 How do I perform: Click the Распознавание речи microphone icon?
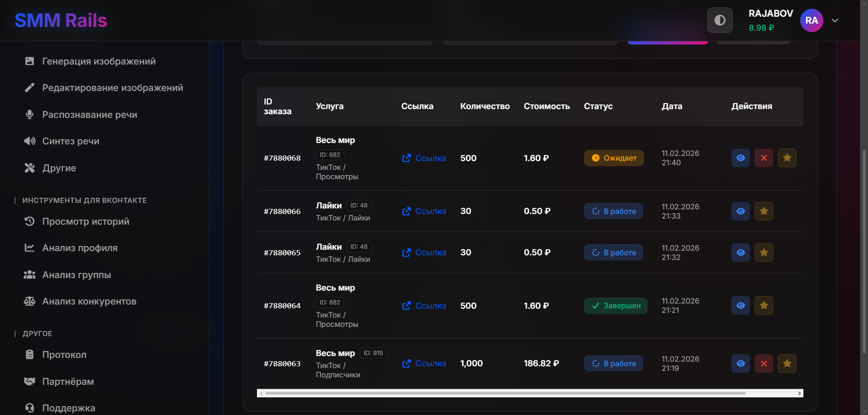tap(30, 115)
